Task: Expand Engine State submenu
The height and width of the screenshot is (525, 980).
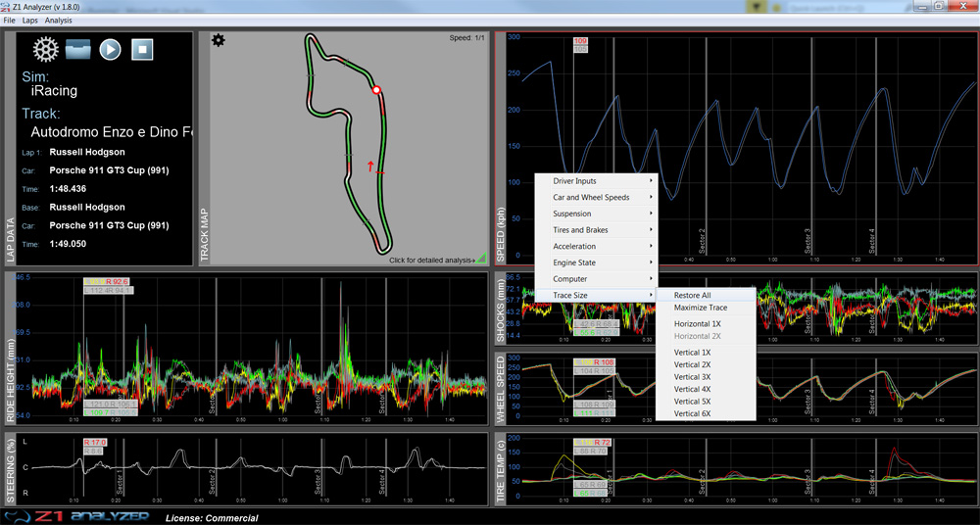Action: (x=596, y=262)
